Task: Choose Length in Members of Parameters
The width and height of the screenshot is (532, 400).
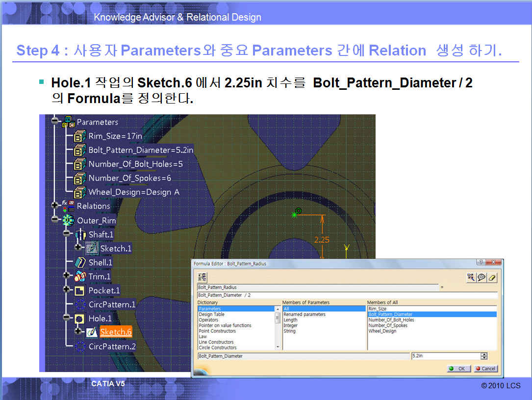Action: click(x=290, y=320)
